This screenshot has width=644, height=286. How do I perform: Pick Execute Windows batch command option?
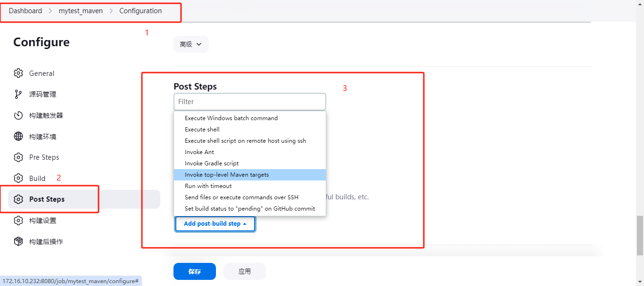231,118
